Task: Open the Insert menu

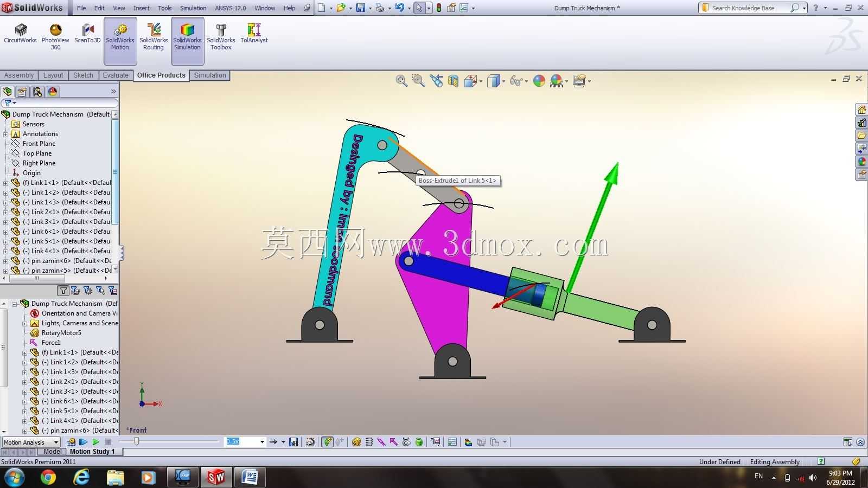Action: click(x=141, y=8)
